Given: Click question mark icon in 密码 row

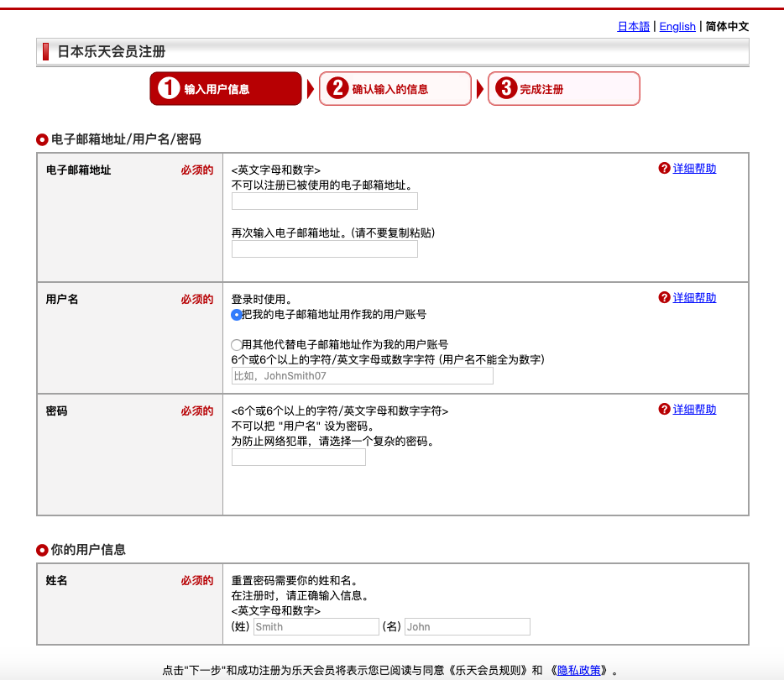Looking at the screenshot, I should [x=664, y=409].
